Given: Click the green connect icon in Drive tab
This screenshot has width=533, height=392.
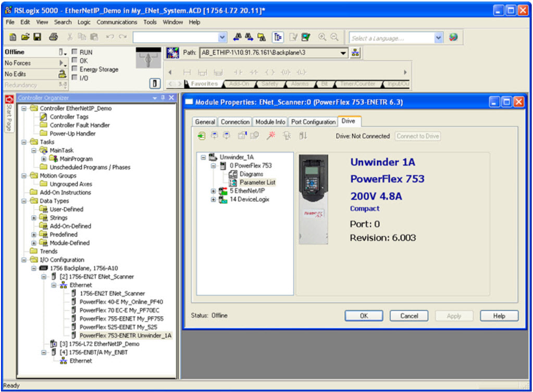Looking at the screenshot, I should coord(202,136).
